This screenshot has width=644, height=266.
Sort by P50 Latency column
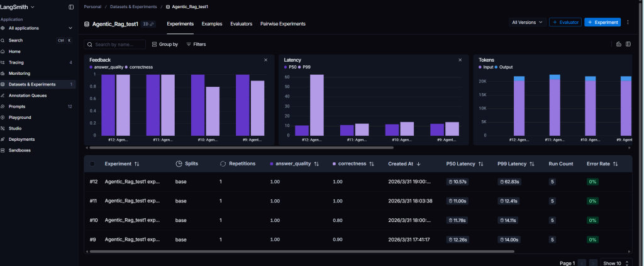pyautogui.click(x=465, y=163)
